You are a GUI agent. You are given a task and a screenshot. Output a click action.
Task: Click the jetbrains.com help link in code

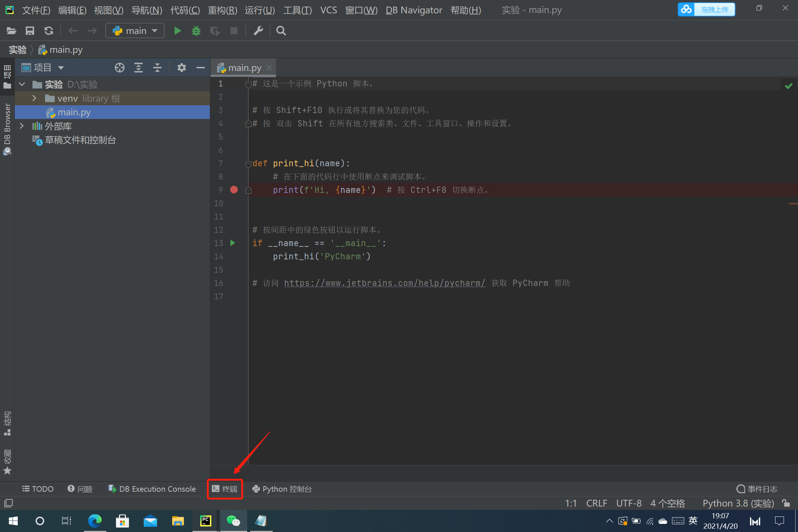pyautogui.click(x=384, y=283)
